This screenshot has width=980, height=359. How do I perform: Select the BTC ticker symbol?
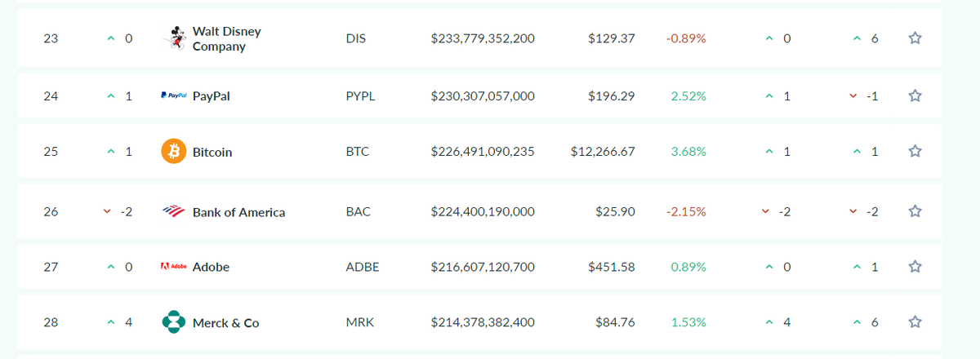tap(358, 152)
